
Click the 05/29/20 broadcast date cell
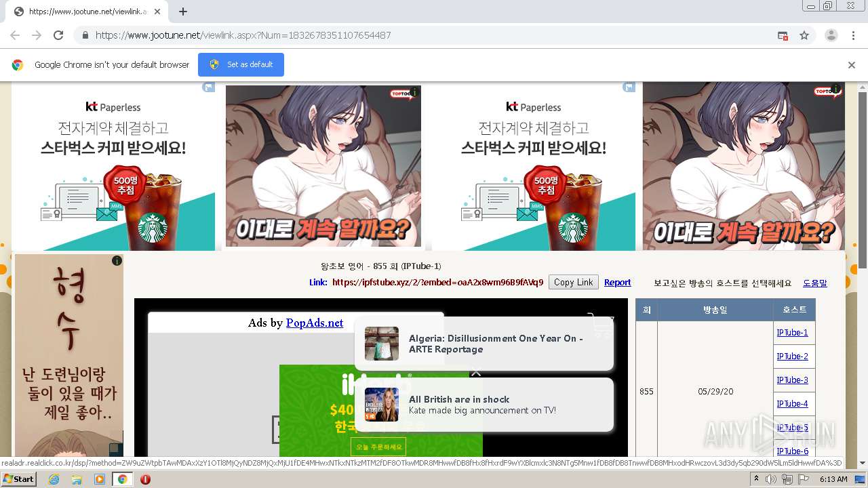point(715,392)
